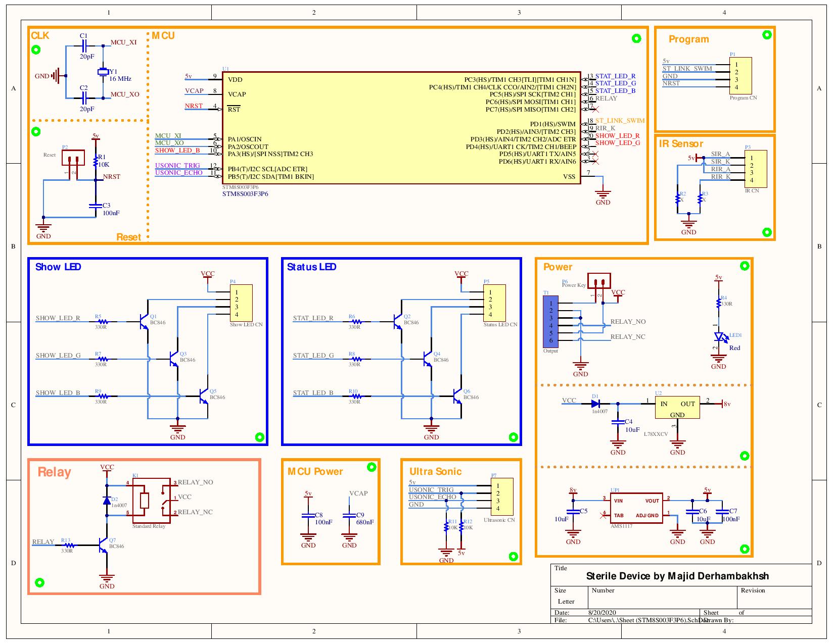Image resolution: width=834 pixels, height=644 pixels.
Task: Click the 'Sterile Device by Majid Derhambakhsh' title
Action: click(x=677, y=576)
